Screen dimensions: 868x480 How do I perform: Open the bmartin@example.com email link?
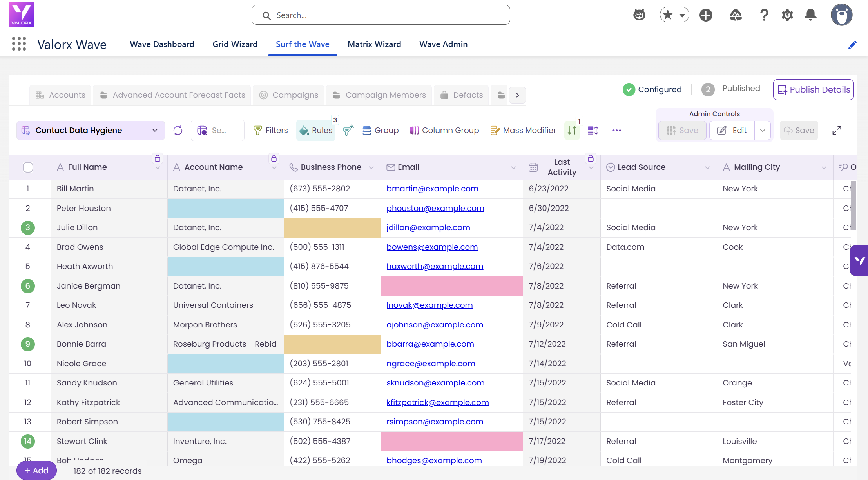(x=432, y=189)
